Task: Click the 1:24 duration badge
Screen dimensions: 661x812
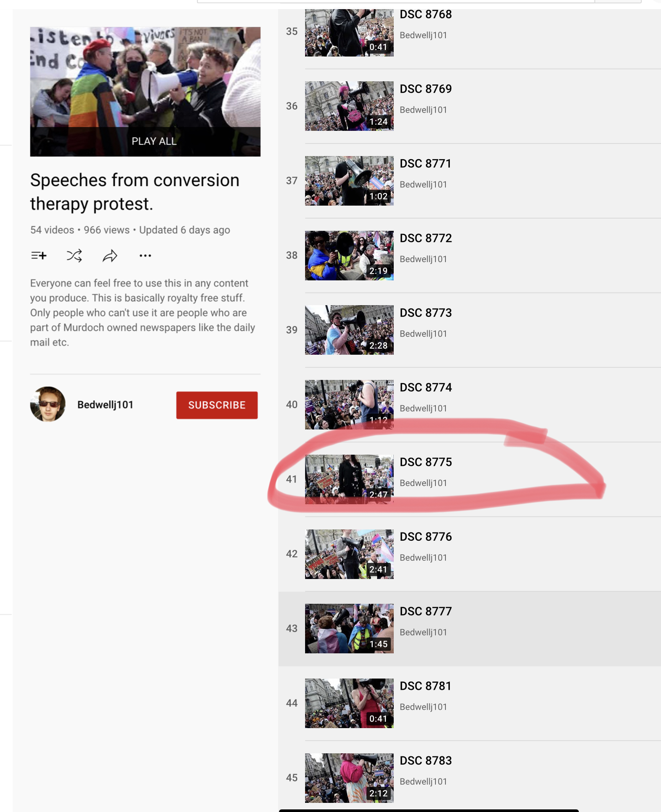Action: tap(378, 122)
